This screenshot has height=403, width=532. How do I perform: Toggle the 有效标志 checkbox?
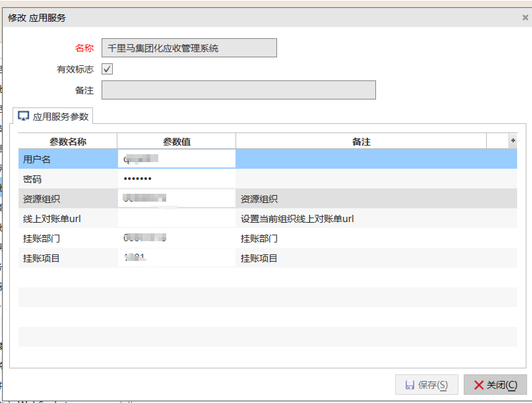pyautogui.click(x=107, y=69)
